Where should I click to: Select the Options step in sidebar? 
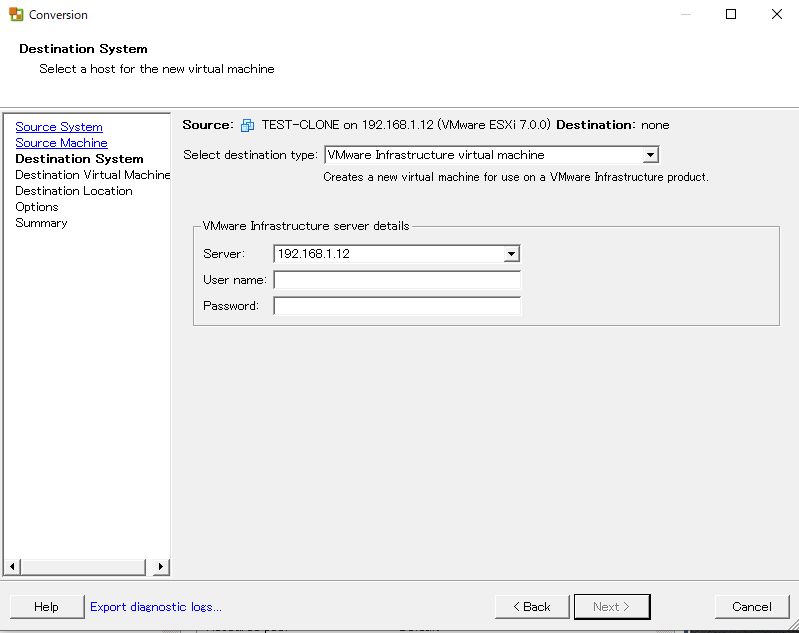tap(37, 207)
